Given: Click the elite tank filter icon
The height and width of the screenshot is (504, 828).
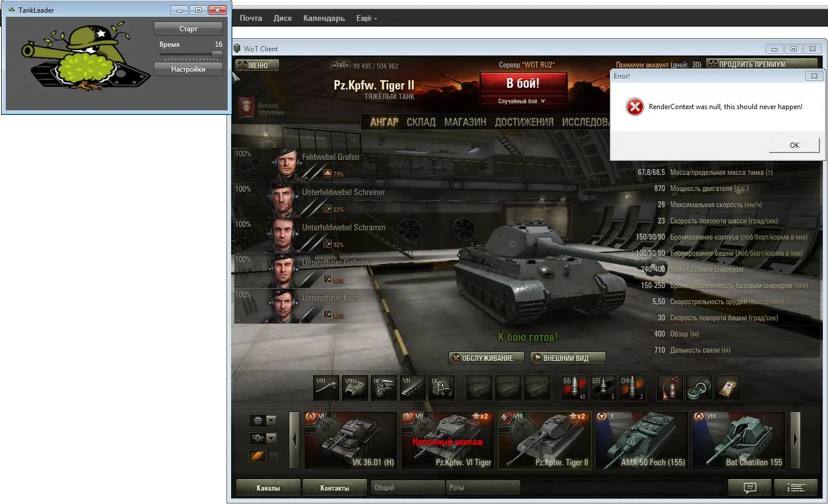Looking at the screenshot, I should tap(257, 456).
